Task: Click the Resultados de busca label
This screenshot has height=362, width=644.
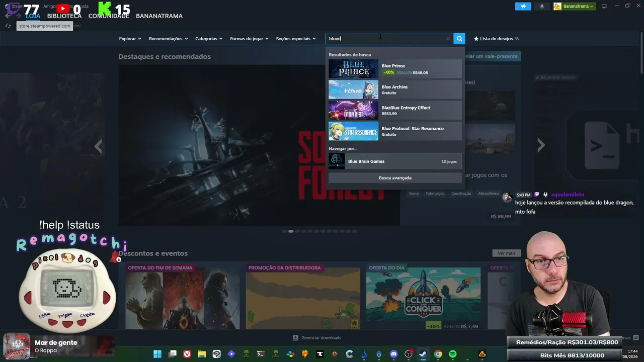Action: pos(350,55)
